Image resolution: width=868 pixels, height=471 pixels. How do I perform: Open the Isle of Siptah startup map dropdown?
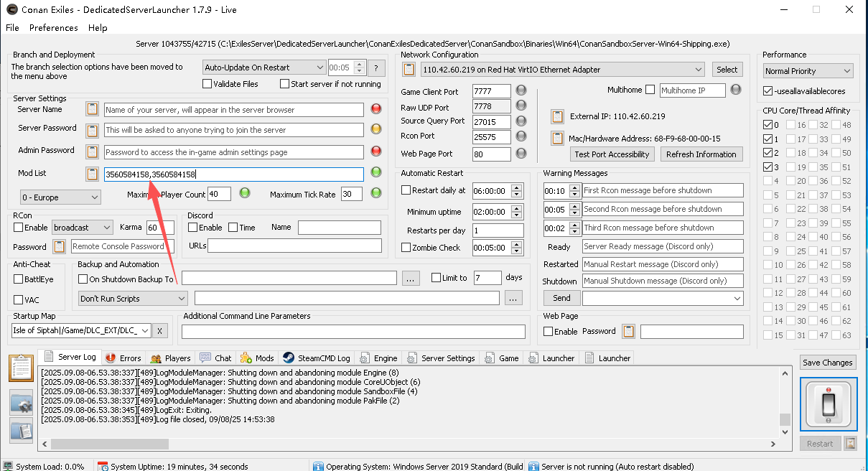pos(81,330)
